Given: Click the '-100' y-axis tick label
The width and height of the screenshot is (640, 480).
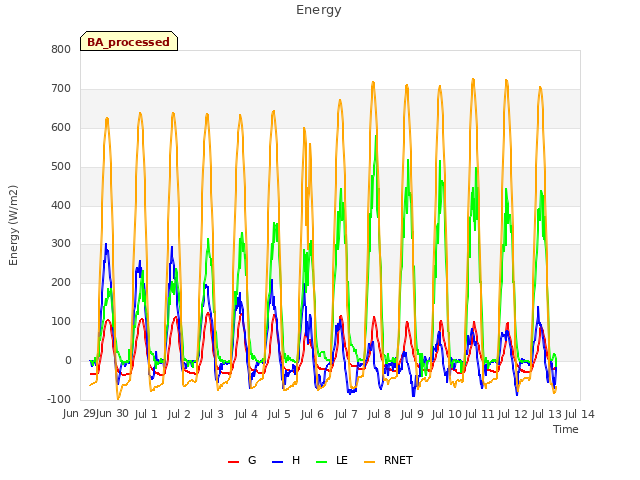Looking at the screenshot, I should pyautogui.click(x=59, y=399).
